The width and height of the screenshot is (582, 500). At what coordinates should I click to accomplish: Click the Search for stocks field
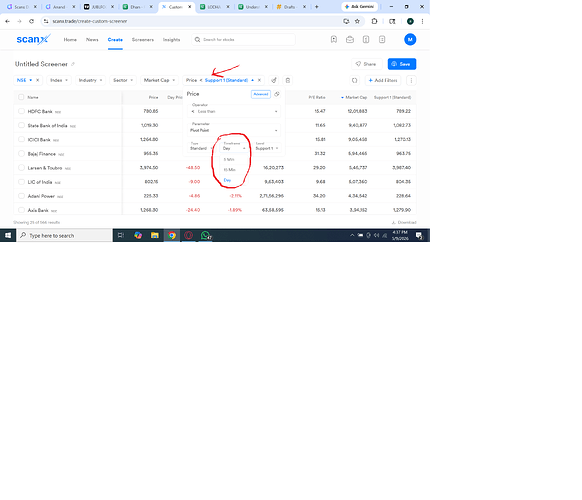pyautogui.click(x=243, y=40)
